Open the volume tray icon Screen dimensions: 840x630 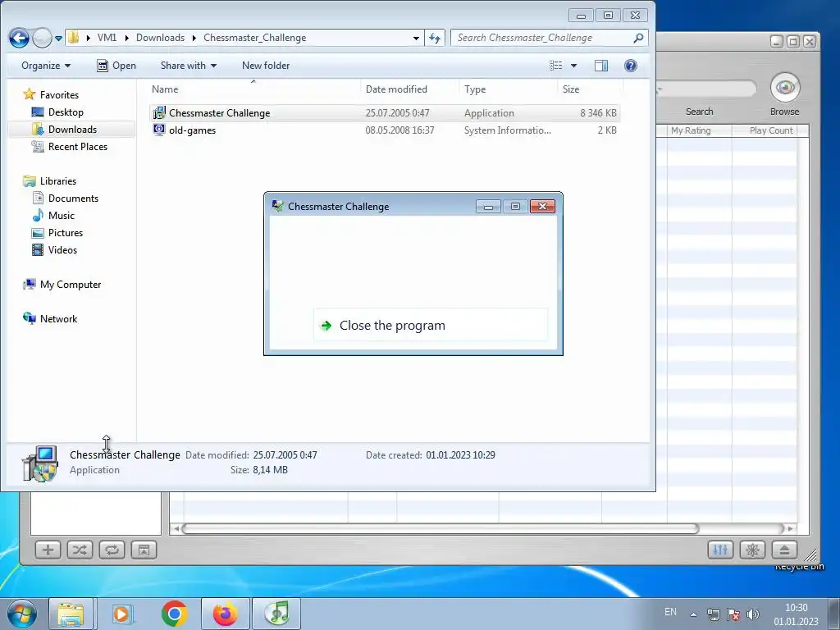point(753,614)
